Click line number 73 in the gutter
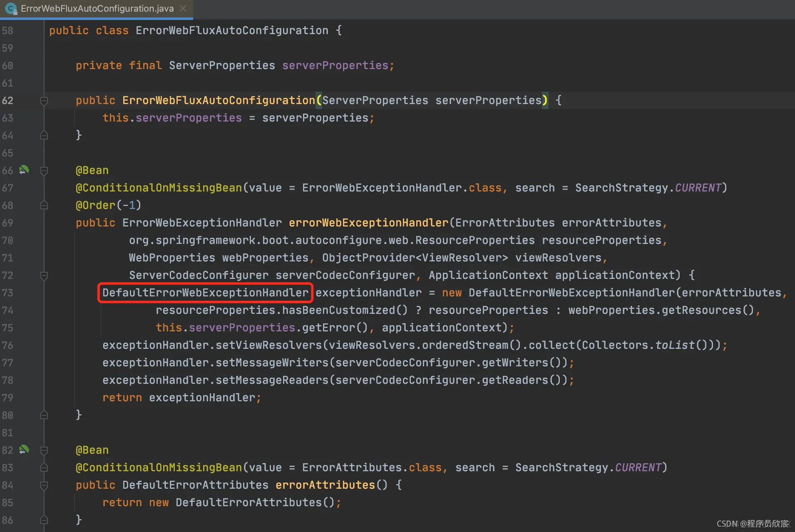The image size is (795, 532). coord(7,293)
